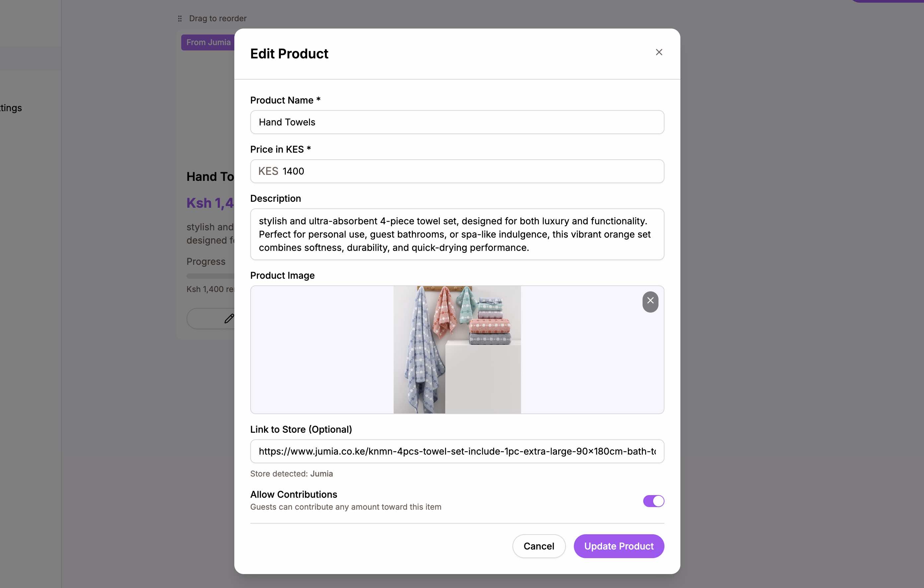Viewport: 924px width, 588px height.
Task: Click the pencil edit icon on the product card
Action: pyautogui.click(x=229, y=318)
